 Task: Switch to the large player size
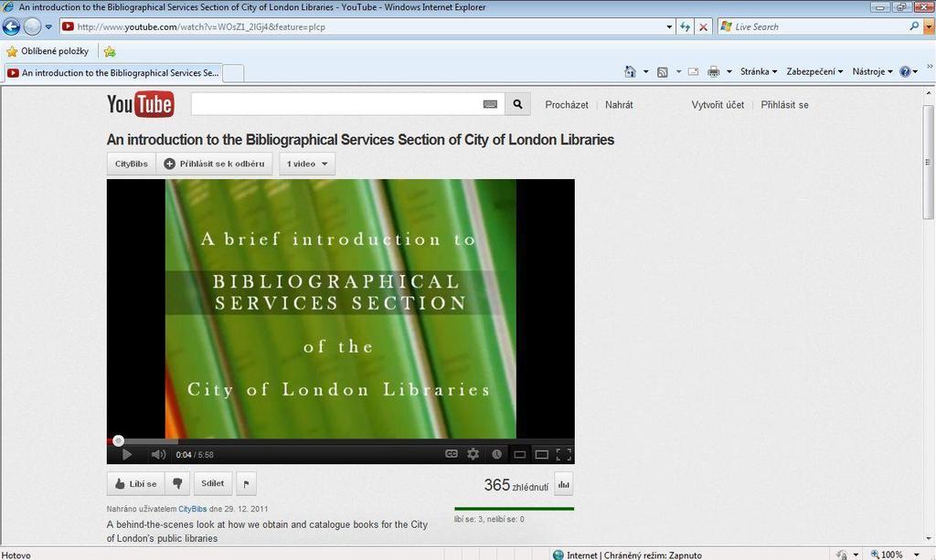pyautogui.click(x=541, y=455)
